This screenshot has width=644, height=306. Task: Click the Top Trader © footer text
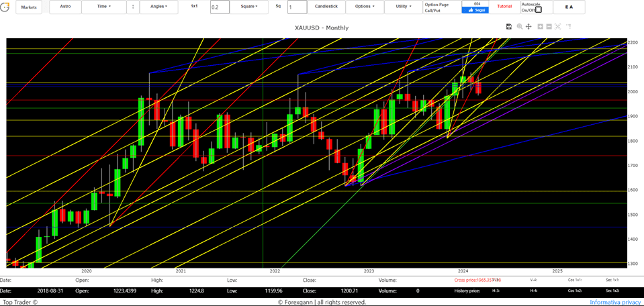coord(19,302)
